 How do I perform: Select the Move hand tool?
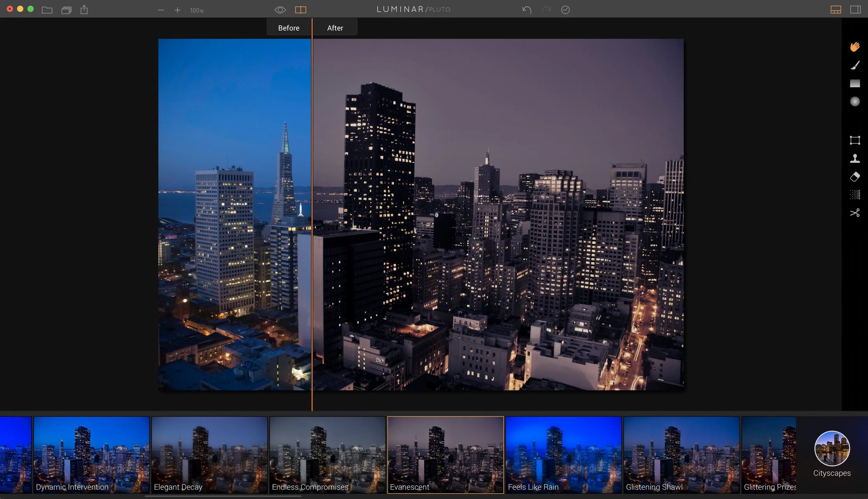pyautogui.click(x=854, y=47)
